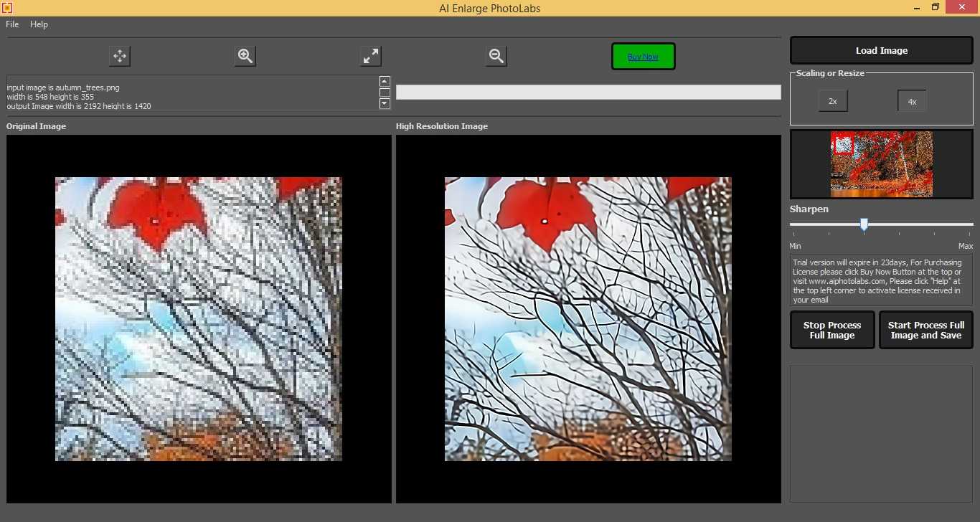Open the Help menu
The height and width of the screenshot is (522, 980).
39,24
